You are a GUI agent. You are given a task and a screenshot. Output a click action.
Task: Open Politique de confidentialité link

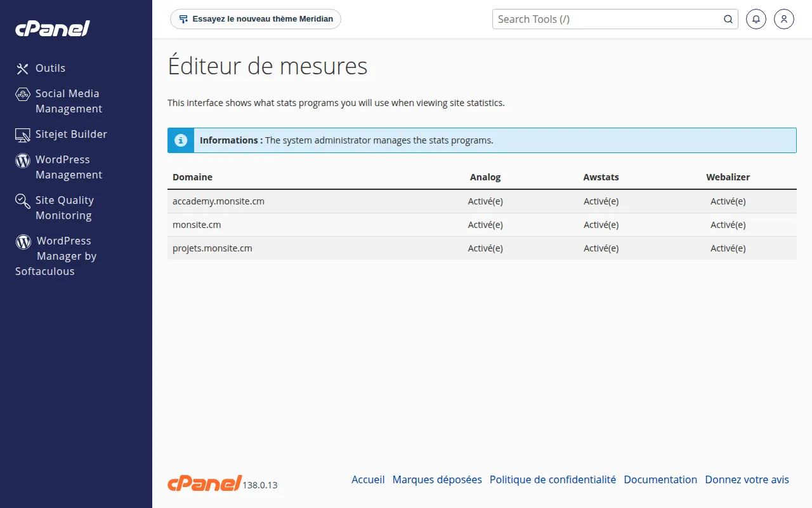pyautogui.click(x=553, y=479)
